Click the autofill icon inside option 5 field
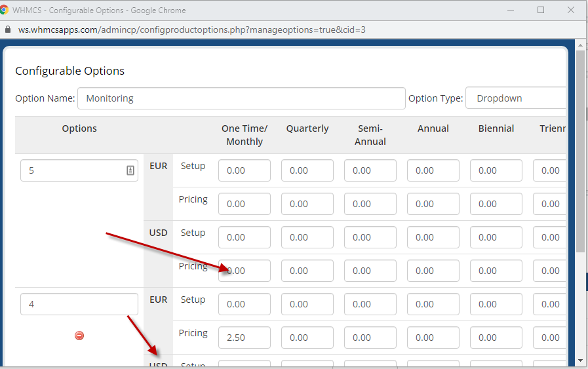The image size is (588, 369). [130, 170]
